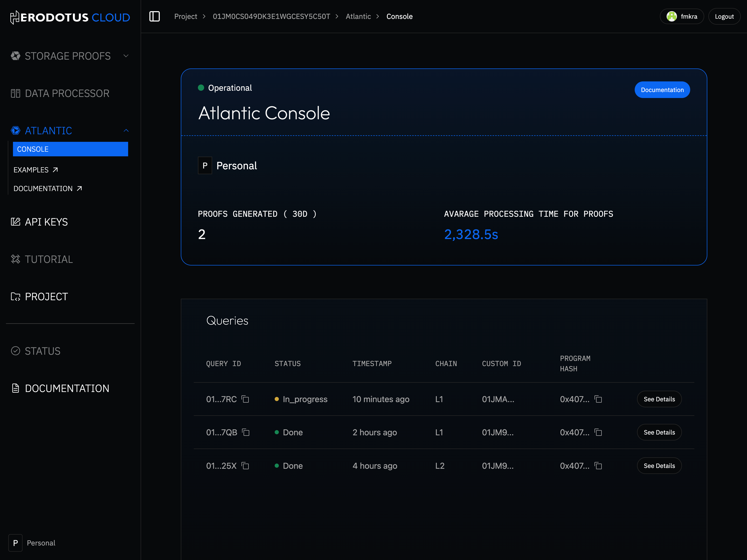Toggle the sidebar panel icon

[x=154, y=16]
